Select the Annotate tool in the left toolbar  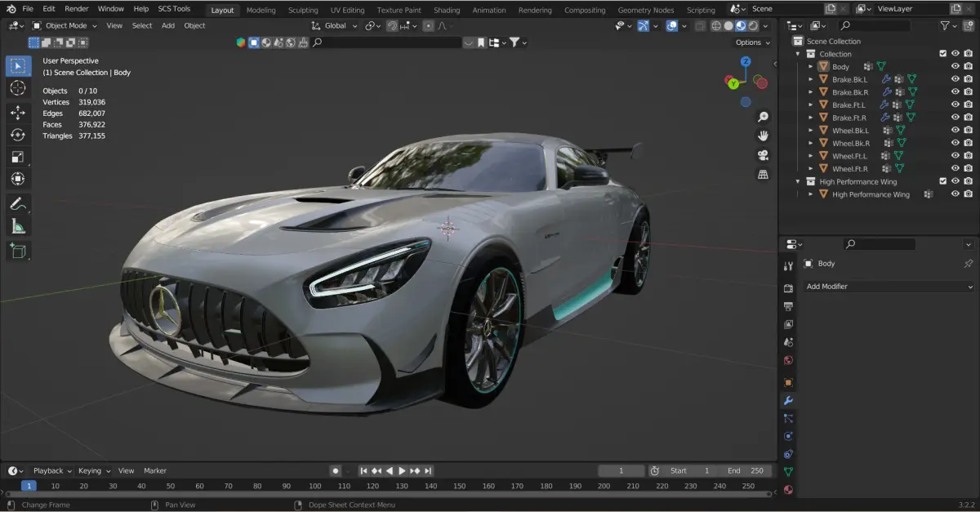[x=18, y=204]
